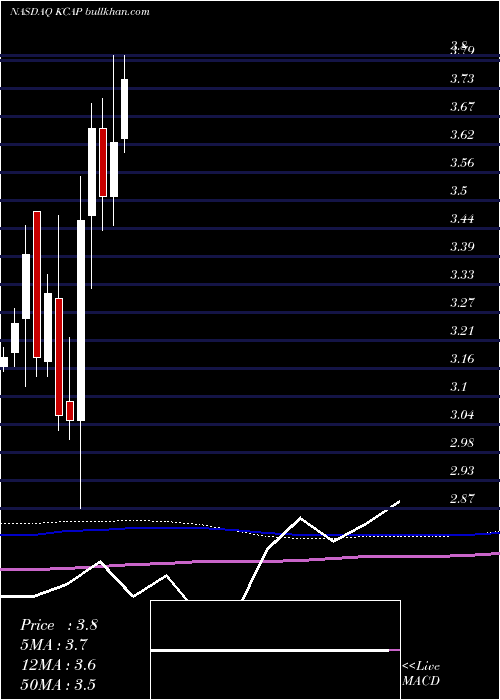Click the NASDAQ KCAP bullkhan.com title text
The image size is (500, 700).
tap(80, 12)
